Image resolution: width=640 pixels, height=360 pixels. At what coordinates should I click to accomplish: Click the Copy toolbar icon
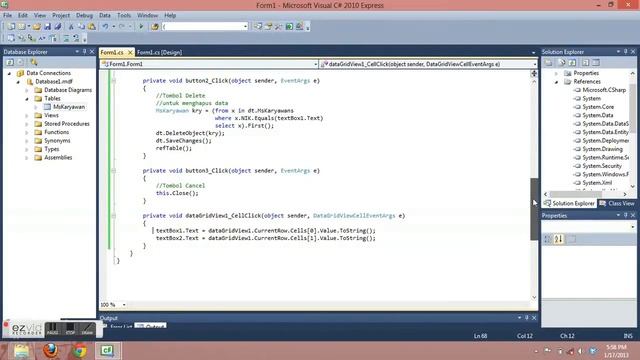tap(81, 27)
